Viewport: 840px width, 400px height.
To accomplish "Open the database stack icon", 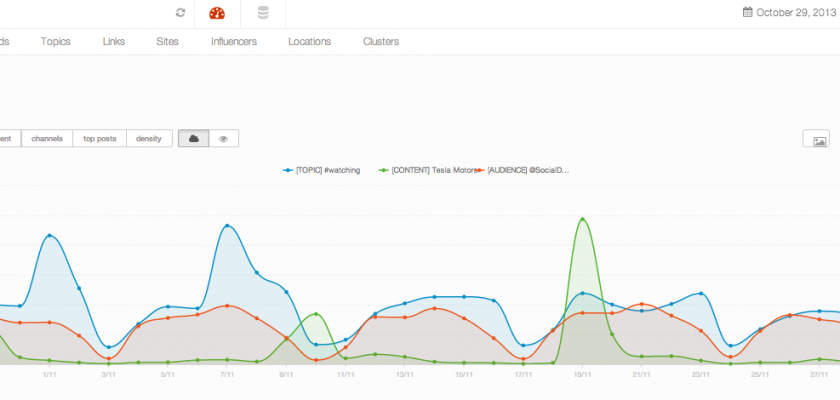I will click(x=263, y=13).
